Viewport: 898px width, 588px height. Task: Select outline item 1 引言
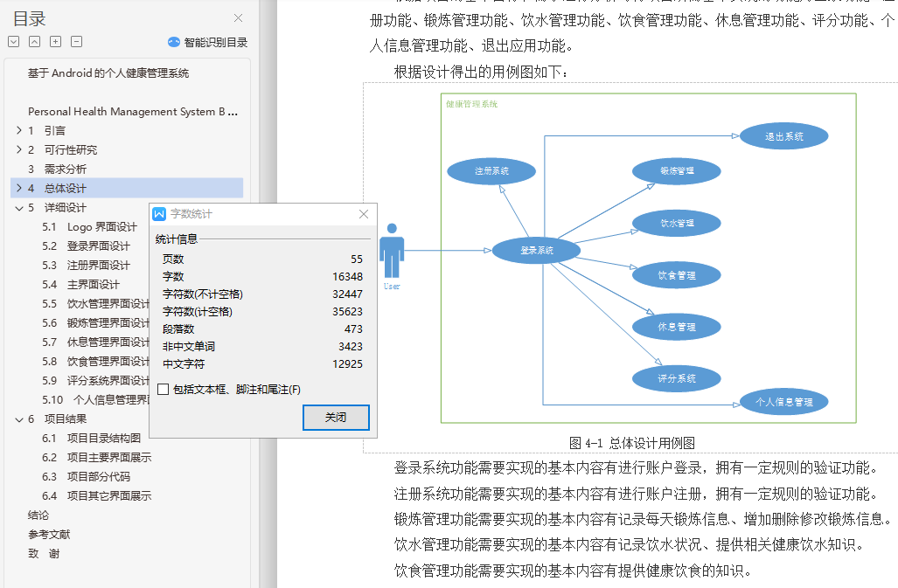[x=46, y=130]
